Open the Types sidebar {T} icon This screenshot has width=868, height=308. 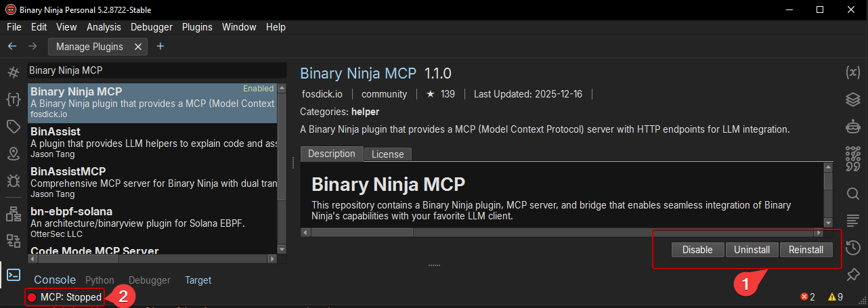[x=13, y=100]
